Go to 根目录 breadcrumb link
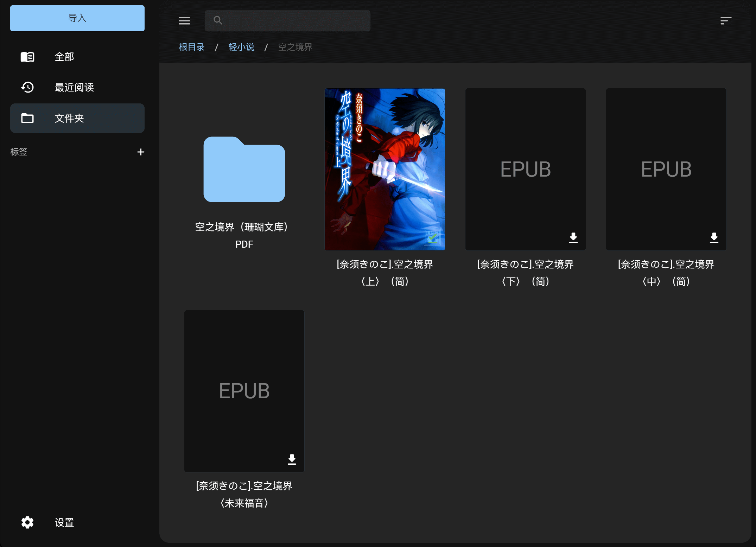Screen dimensions: 756x547 [191, 47]
